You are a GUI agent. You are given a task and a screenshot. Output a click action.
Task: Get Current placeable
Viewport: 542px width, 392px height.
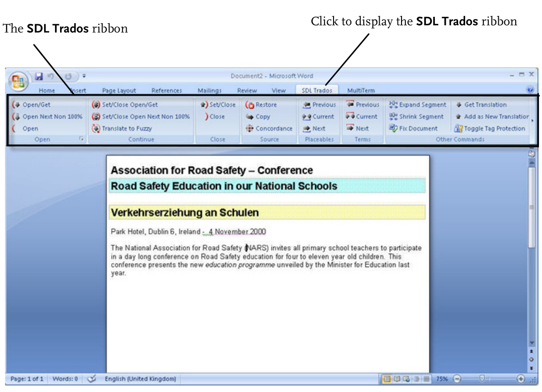pyautogui.click(x=318, y=117)
